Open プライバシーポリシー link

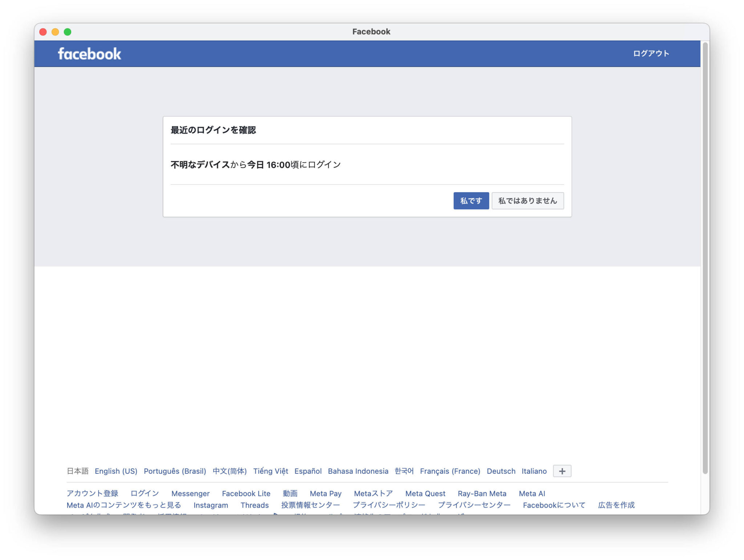pyautogui.click(x=389, y=505)
